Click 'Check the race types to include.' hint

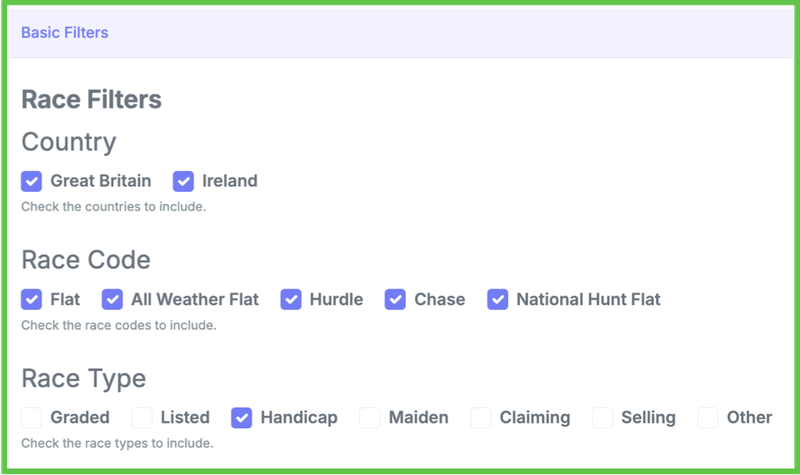pyautogui.click(x=117, y=443)
